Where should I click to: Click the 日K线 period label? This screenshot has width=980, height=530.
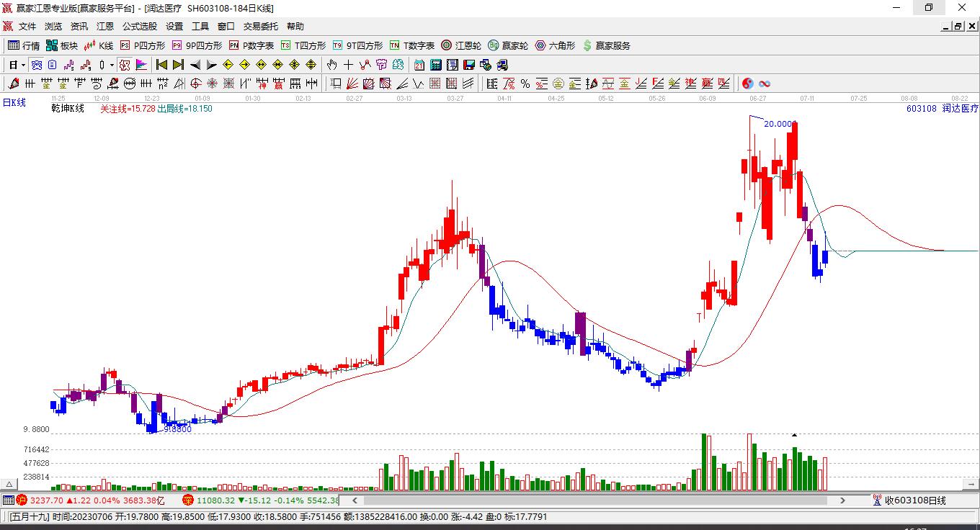click(14, 103)
